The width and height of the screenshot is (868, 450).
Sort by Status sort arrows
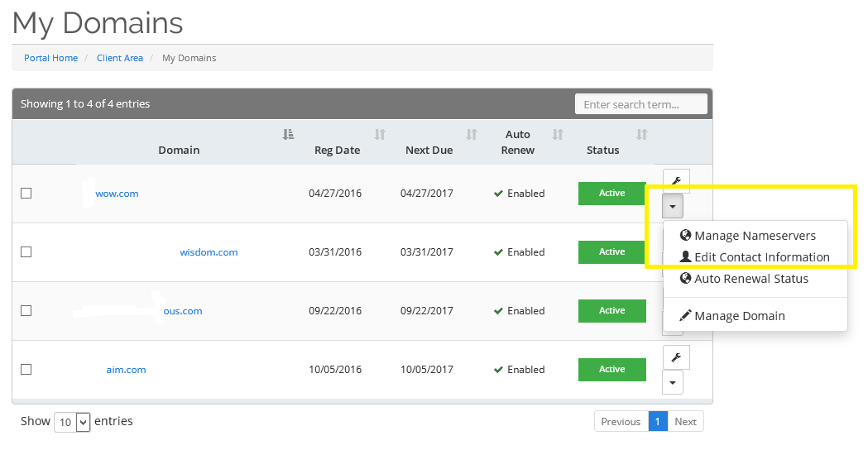[x=641, y=134]
